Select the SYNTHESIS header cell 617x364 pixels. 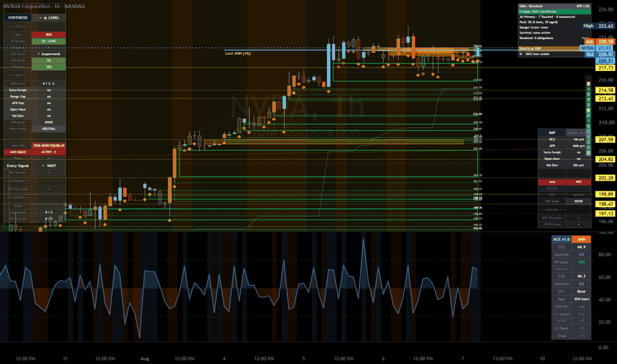(x=18, y=17)
